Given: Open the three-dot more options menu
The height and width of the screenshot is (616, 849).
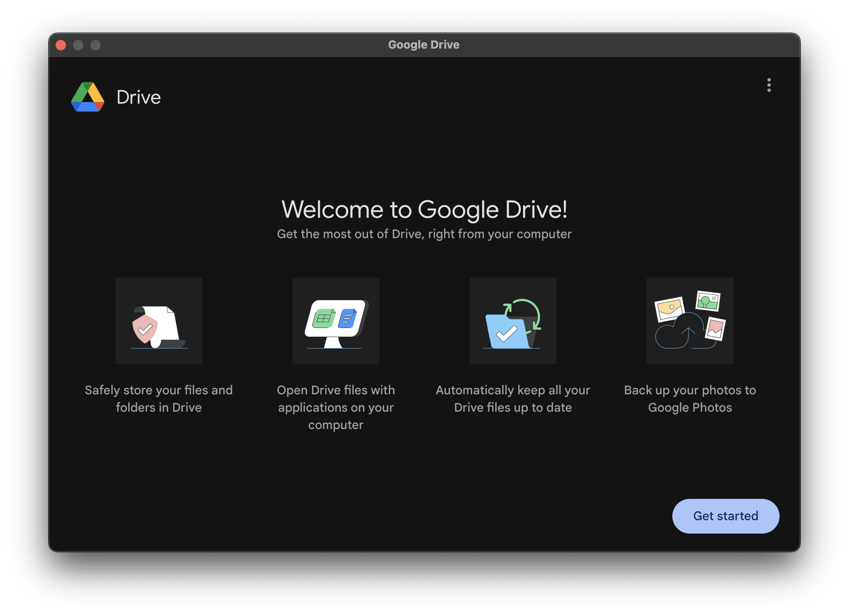Looking at the screenshot, I should 769,85.
